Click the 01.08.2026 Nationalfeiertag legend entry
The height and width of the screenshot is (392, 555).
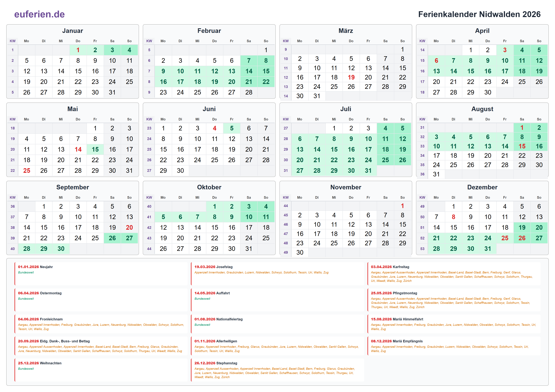click(x=277, y=324)
